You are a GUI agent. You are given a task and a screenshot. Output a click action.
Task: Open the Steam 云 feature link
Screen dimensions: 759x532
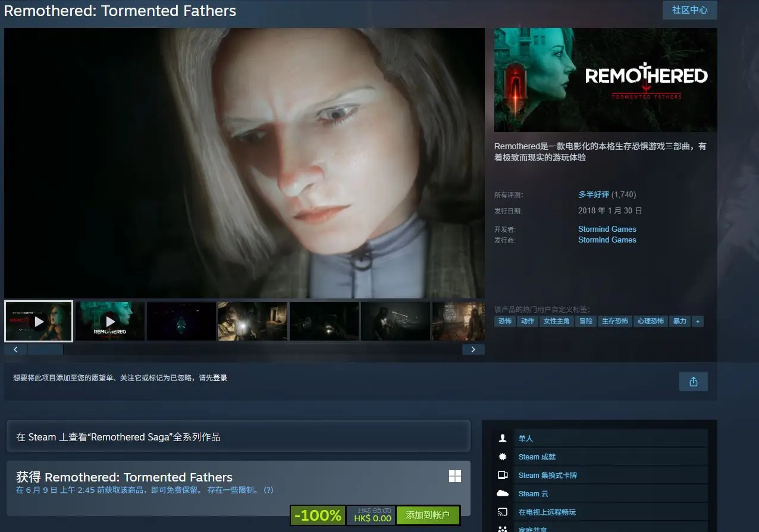[x=534, y=494]
